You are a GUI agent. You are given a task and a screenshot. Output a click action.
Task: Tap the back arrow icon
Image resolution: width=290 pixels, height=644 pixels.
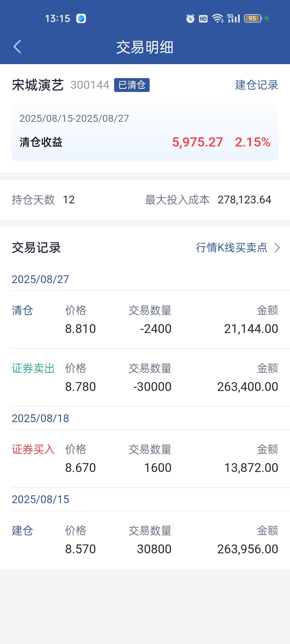click(x=17, y=47)
